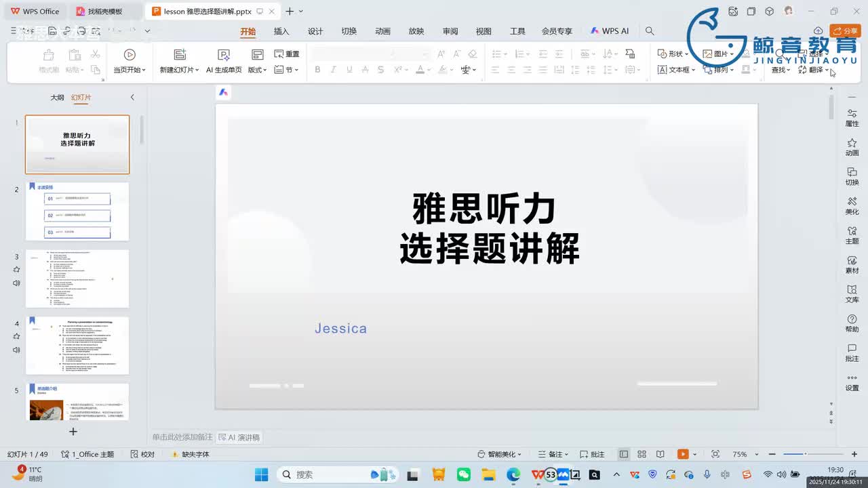Open Settings (设置) in the sidebar

tap(852, 382)
